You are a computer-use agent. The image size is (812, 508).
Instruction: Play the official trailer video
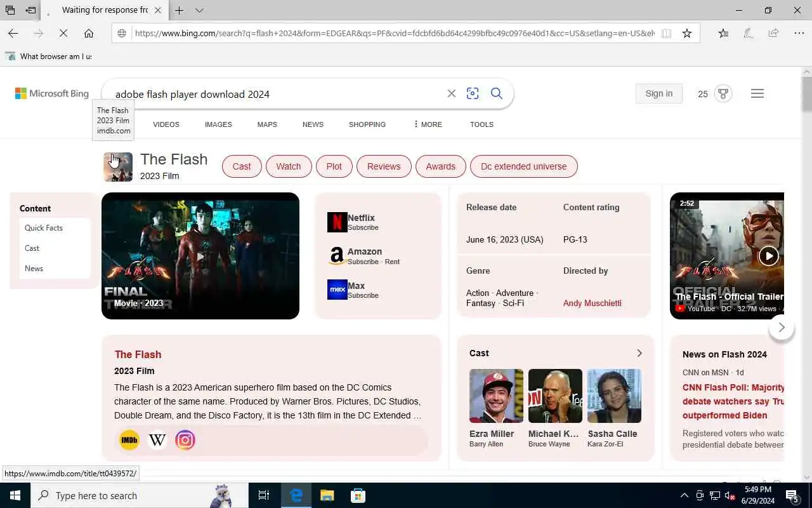(x=768, y=256)
